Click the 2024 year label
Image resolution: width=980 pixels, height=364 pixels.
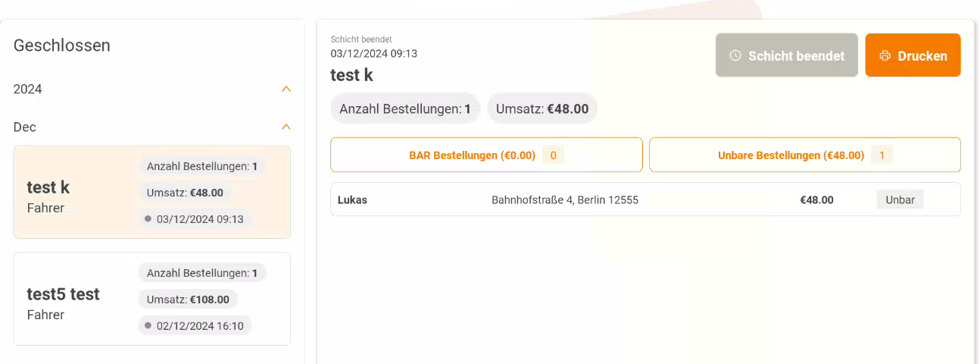pyautogui.click(x=28, y=89)
